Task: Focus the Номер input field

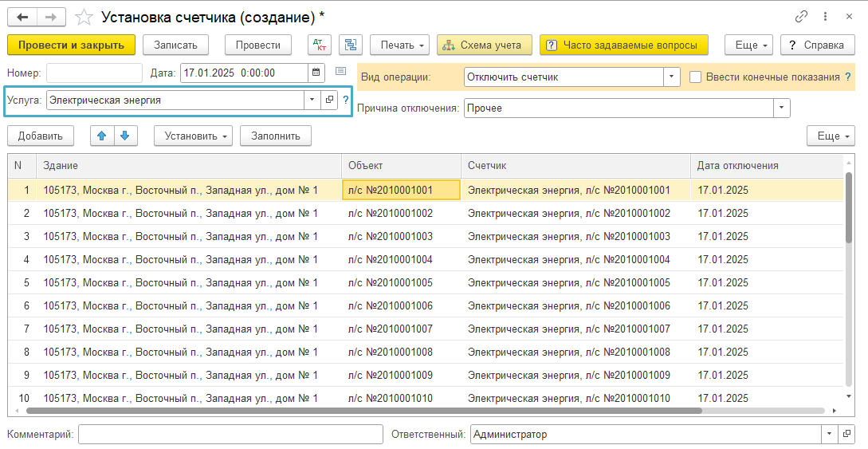Action: (x=95, y=73)
